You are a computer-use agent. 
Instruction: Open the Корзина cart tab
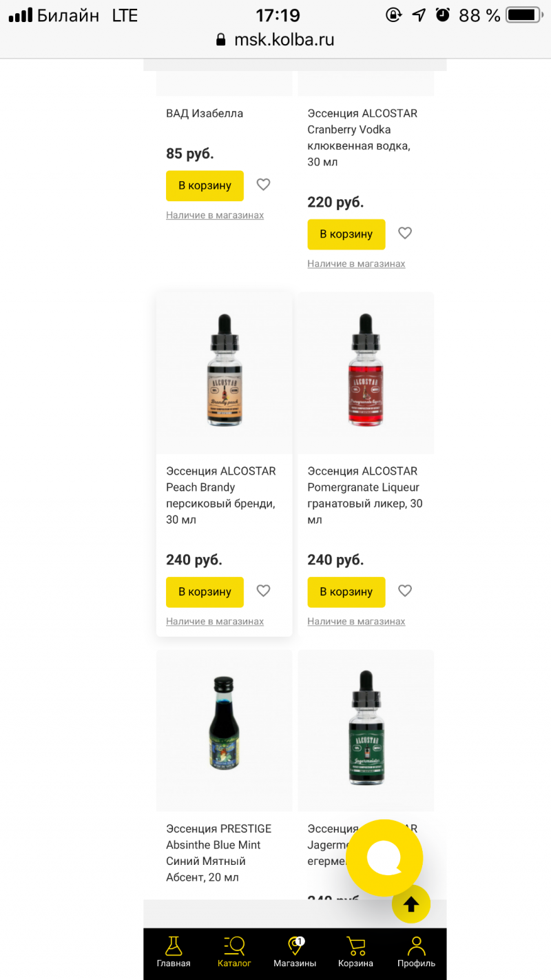coord(355,952)
